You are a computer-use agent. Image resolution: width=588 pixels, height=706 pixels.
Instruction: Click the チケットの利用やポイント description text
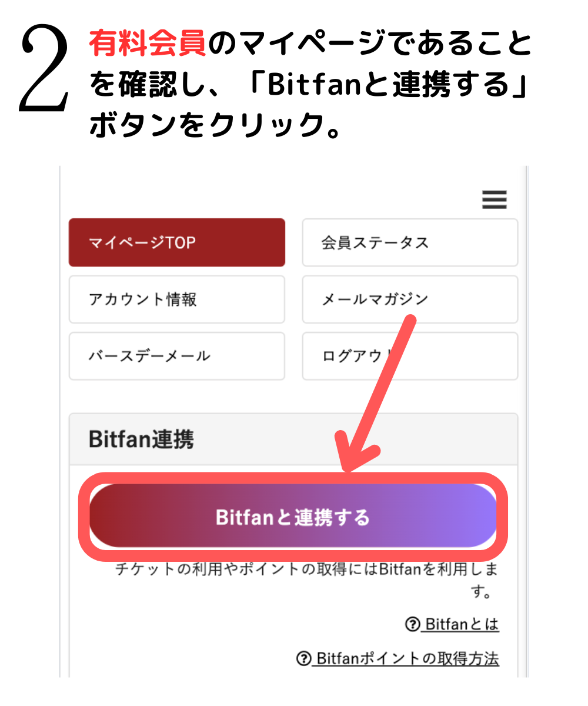point(306,580)
